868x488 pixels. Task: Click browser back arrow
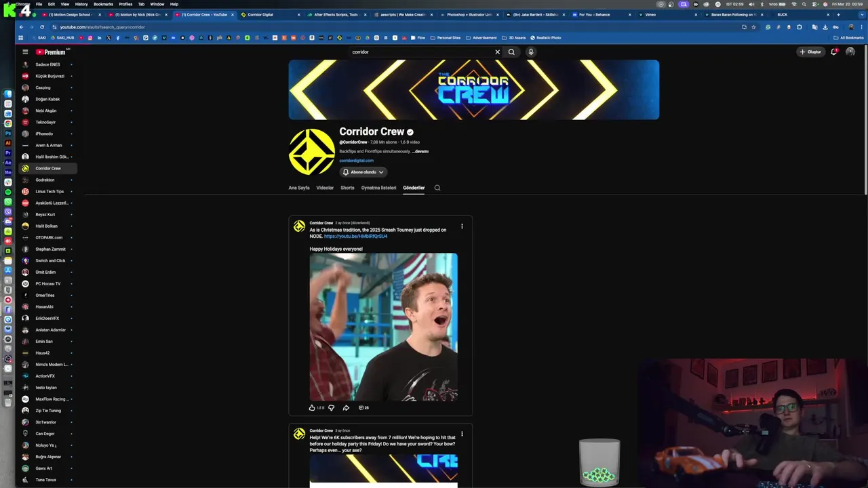(x=22, y=27)
